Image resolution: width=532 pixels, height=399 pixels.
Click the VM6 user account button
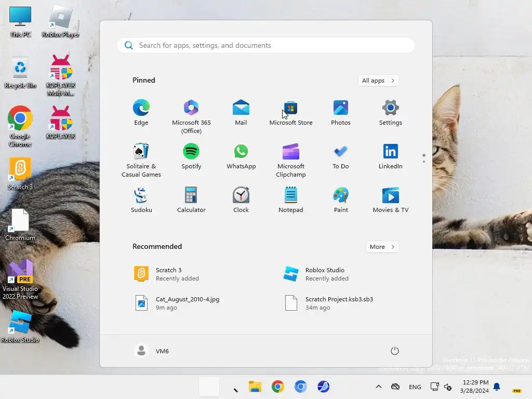click(152, 351)
